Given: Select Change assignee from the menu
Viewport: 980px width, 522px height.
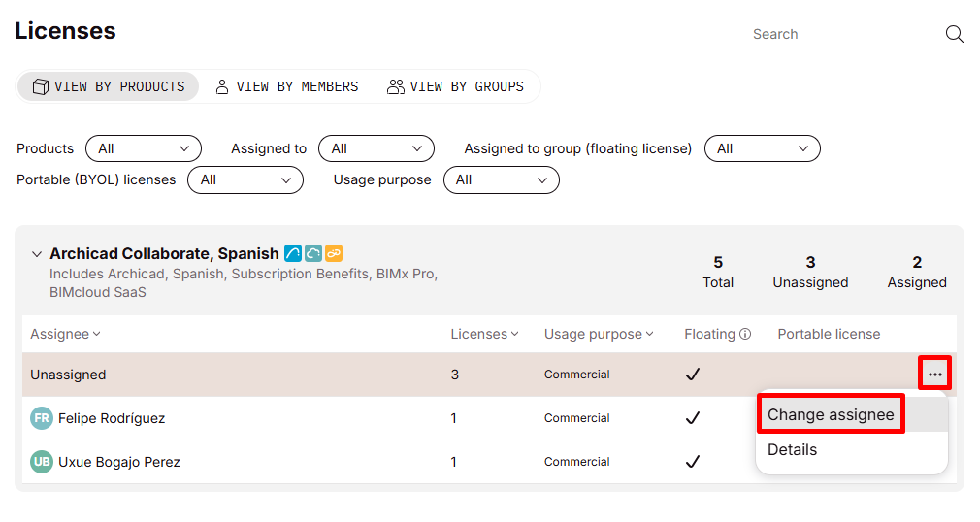Looking at the screenshot, I should 831,414.
